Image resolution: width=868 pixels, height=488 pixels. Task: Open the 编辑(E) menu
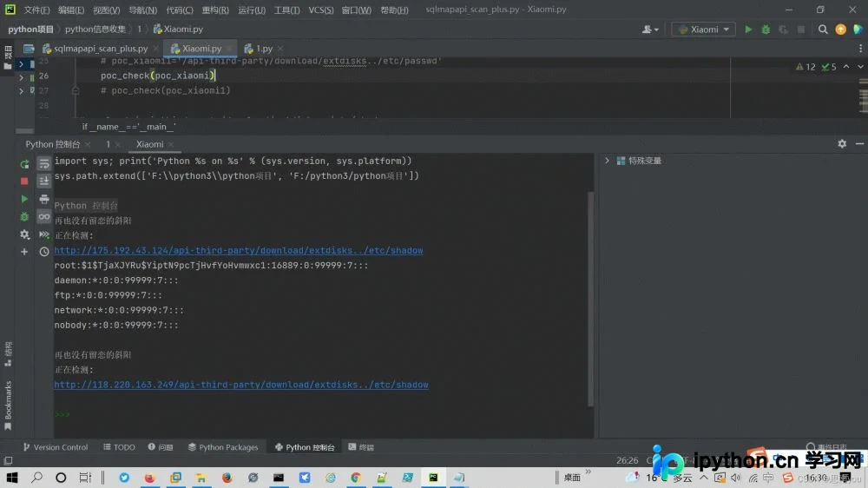pos(71,10)
